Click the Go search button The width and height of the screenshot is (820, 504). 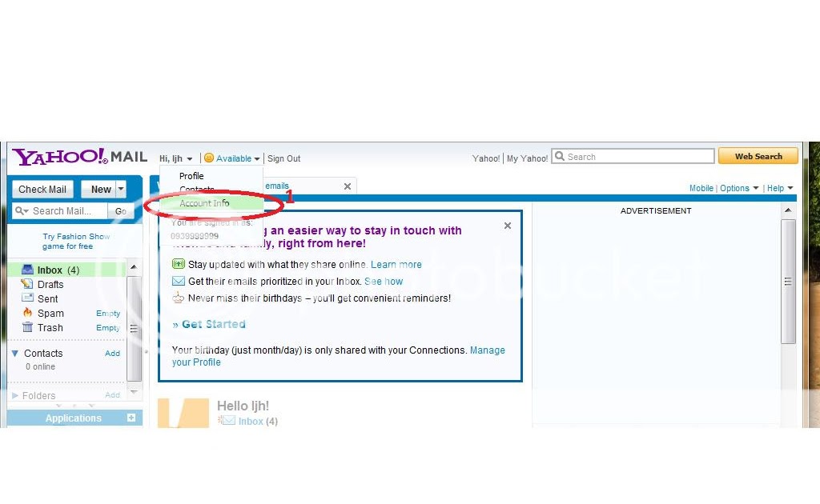[x=121, y=211]
